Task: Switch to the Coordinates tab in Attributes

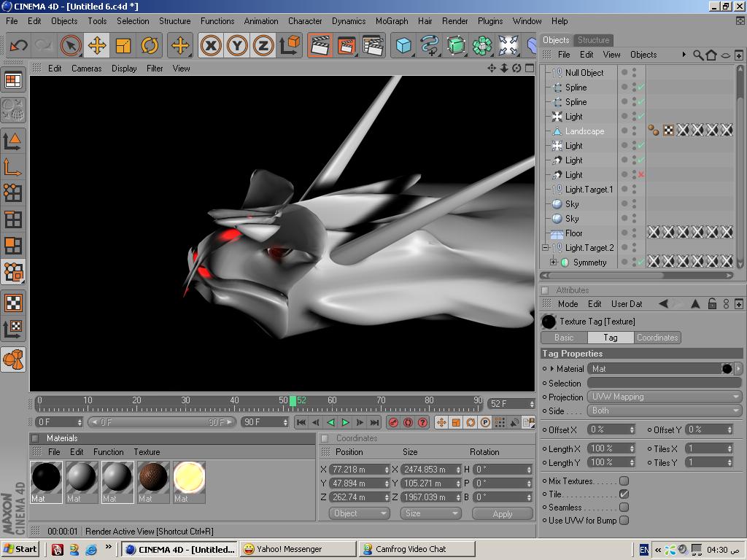Action: pyautogui.click(x=657, y=338)
